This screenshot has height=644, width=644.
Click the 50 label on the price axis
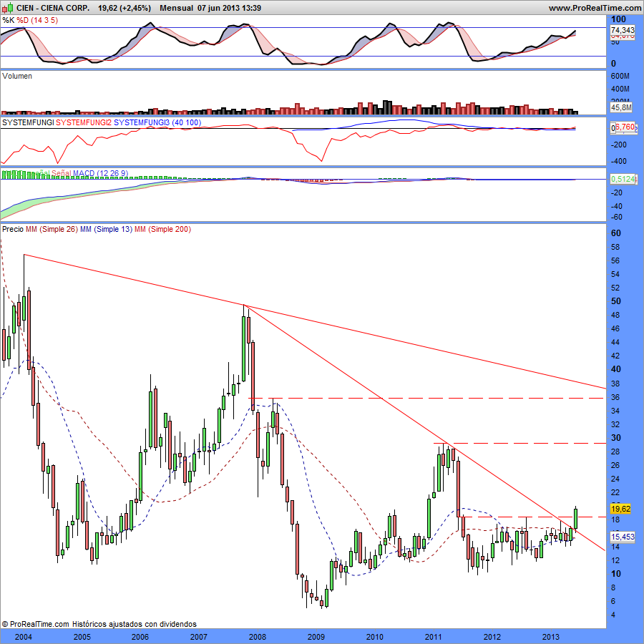tap(616, 301)
